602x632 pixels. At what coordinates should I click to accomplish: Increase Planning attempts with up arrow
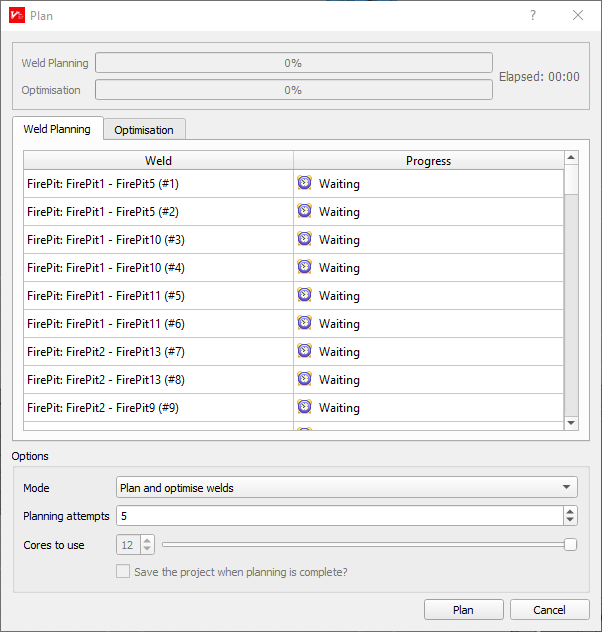click(570, 511)
